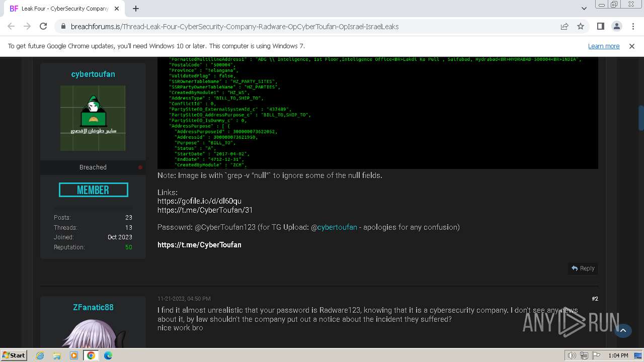
Task: Open bold https://t.me/CyberToufan signature link
Action: point(199,245)
